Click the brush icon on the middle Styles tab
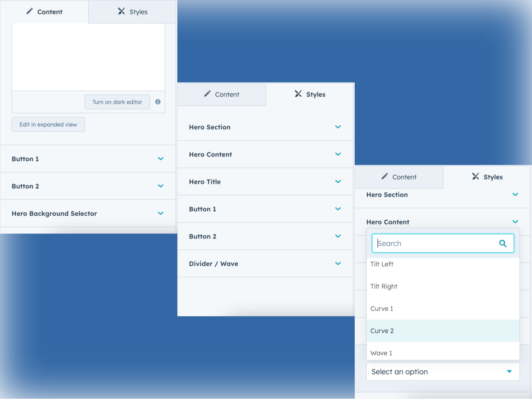This screenshot has width=532, height=399. coord(298,94)
